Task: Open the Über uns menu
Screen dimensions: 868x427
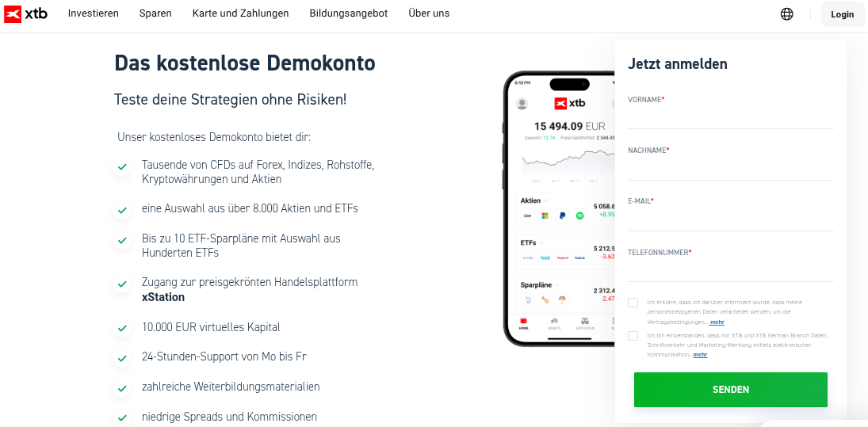Action: pyautogui.click(x=429, y=13)
